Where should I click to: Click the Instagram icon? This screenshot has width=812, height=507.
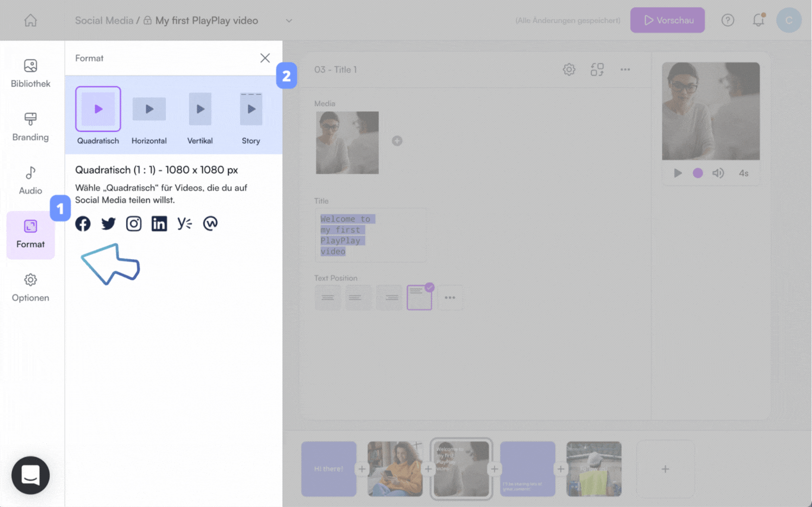tap(134, 223)
